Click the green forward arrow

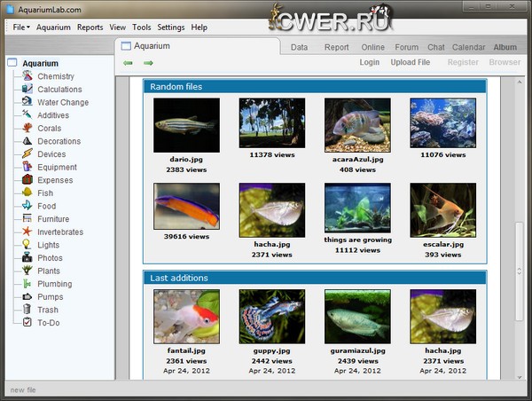click(x=148, y=63)
